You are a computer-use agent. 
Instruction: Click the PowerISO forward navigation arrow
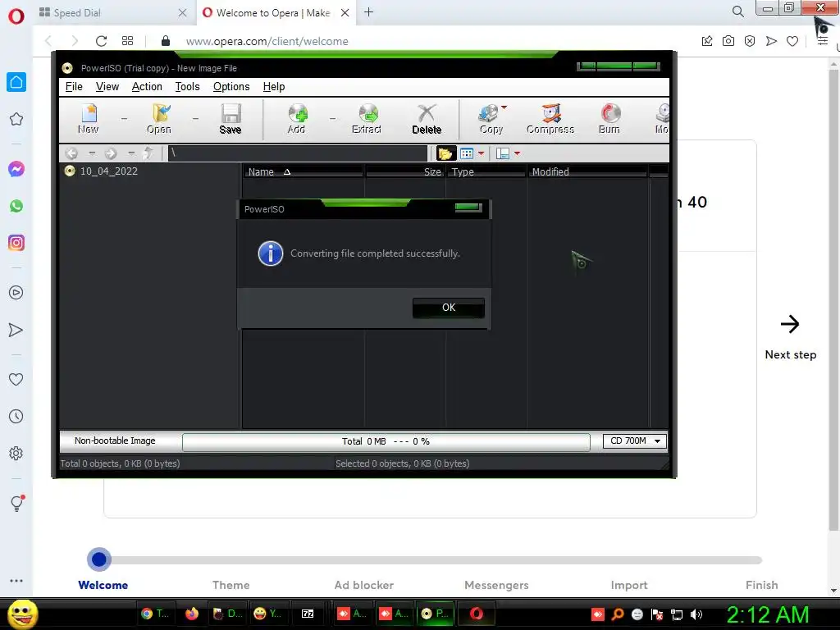click(111, 153)
